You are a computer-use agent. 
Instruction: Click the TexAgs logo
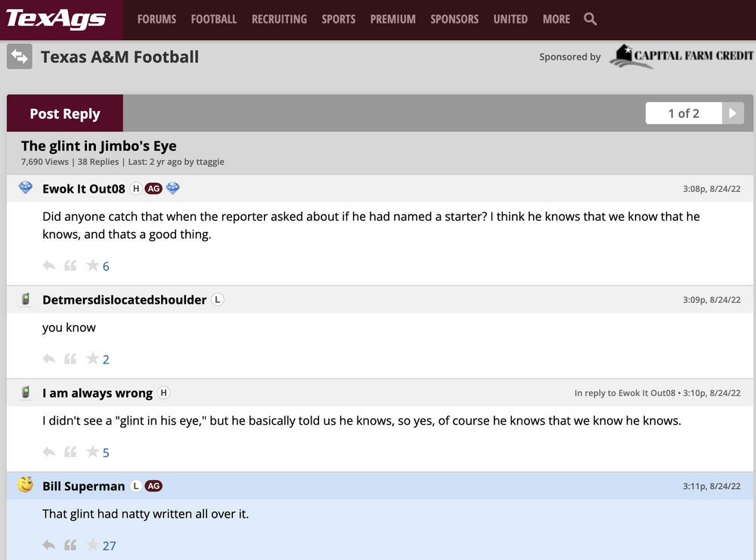click(56, 19)
